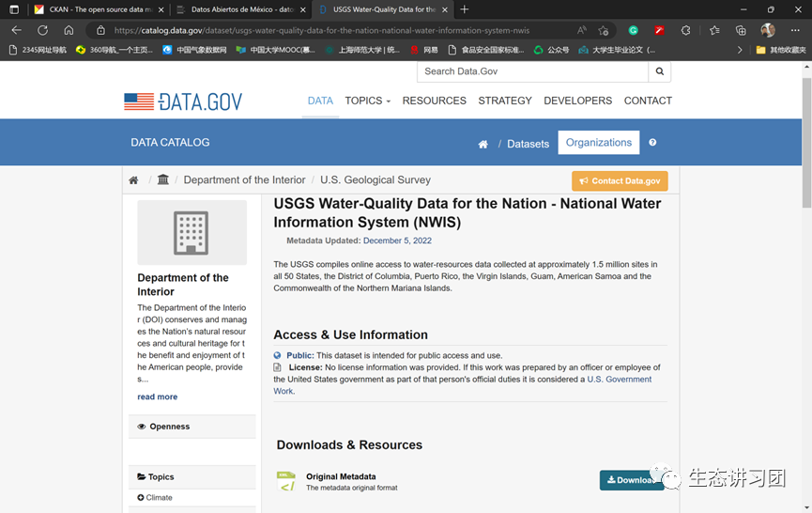
Task: Click the browser back arrow
Action: (x=16, y=30)
